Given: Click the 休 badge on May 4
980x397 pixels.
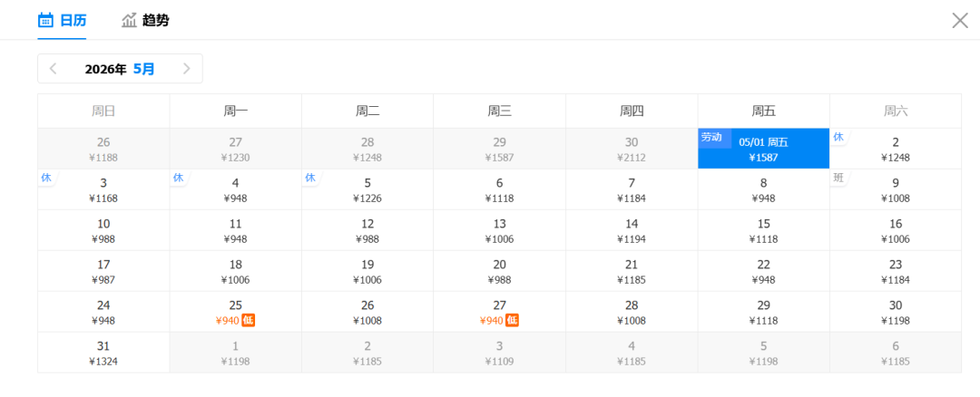Looking at the screenshot, I should pos(178,178).
